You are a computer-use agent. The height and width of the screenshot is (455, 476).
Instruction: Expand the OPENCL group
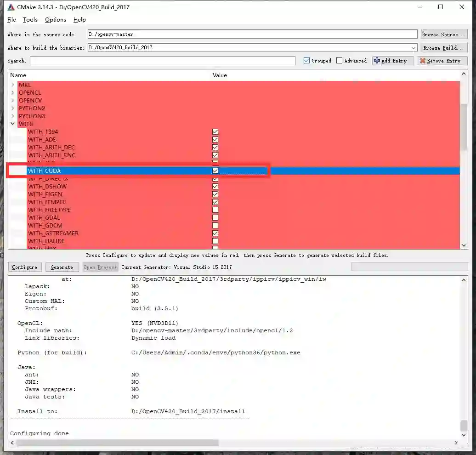[x=13, y=92]
